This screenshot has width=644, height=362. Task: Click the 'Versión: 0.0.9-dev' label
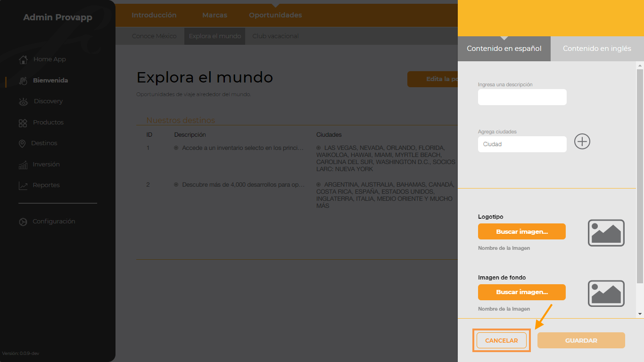(x=21, y=354)
